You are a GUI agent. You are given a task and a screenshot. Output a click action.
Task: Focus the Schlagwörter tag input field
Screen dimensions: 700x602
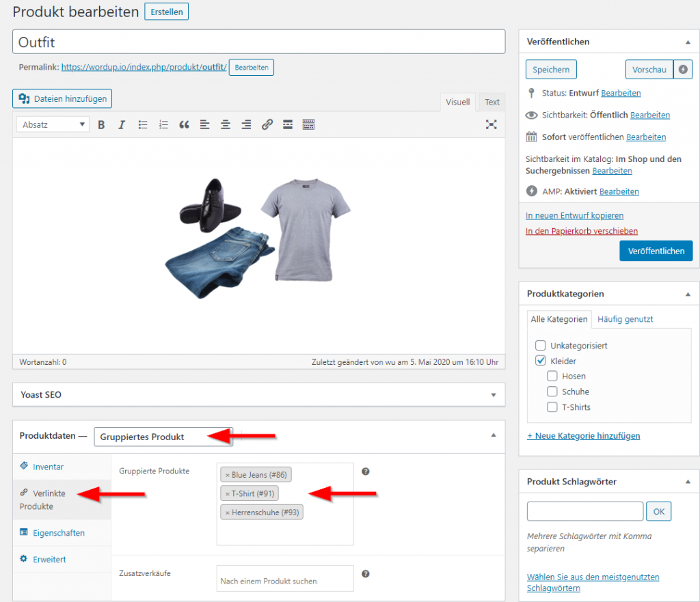pyautogui.click(x=585, y=511)
